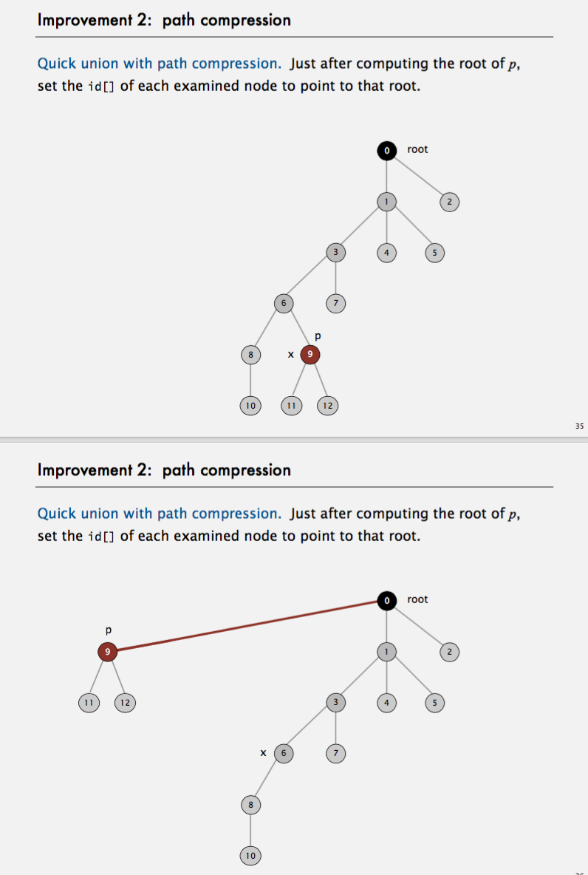The height and width of the screenshot is (875, 588).
Task: Click blue "Quick union with path compression" on second slide
Action: 159,514
